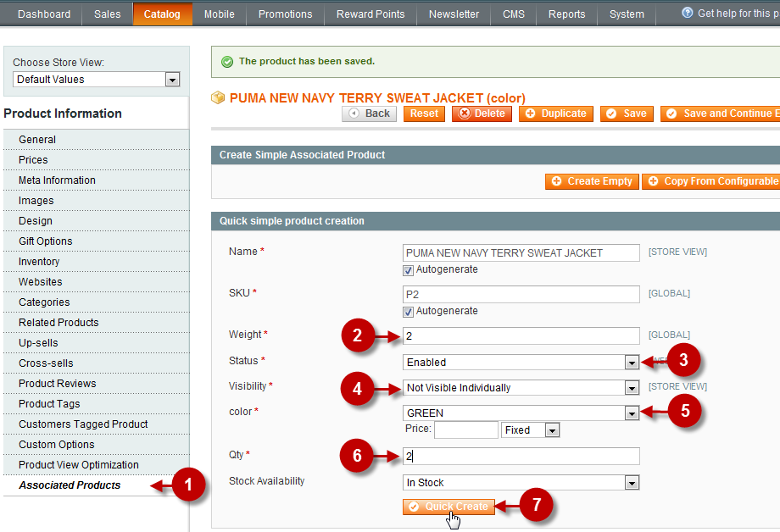This screenshot has height=532, width=780.
Task: Open the Cross-sells tab
Action: 97,363
